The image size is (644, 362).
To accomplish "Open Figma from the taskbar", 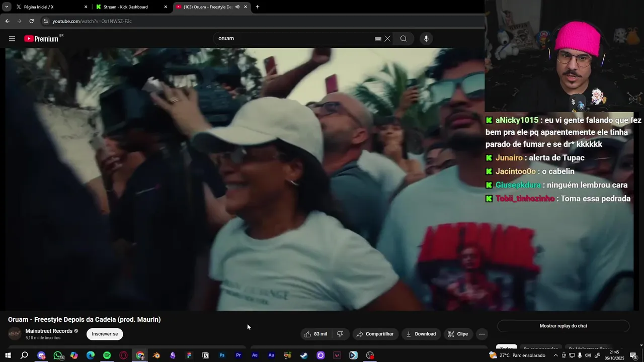I will point(189,355).
